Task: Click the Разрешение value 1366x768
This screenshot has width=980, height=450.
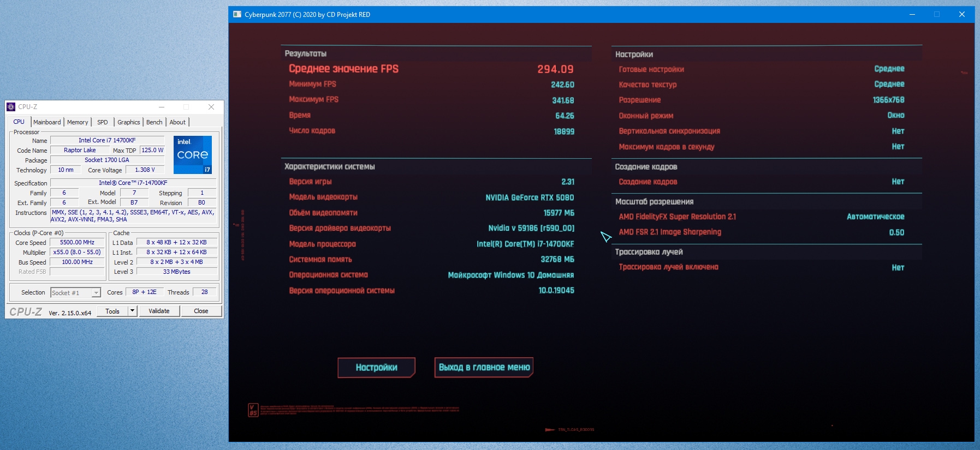Action: (888, 100)
